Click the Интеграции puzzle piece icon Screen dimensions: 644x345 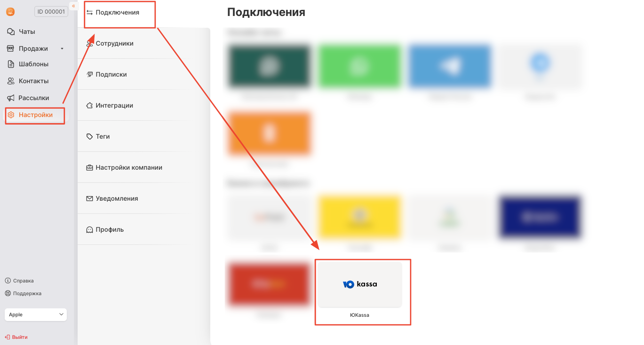[x=89, y=106]
